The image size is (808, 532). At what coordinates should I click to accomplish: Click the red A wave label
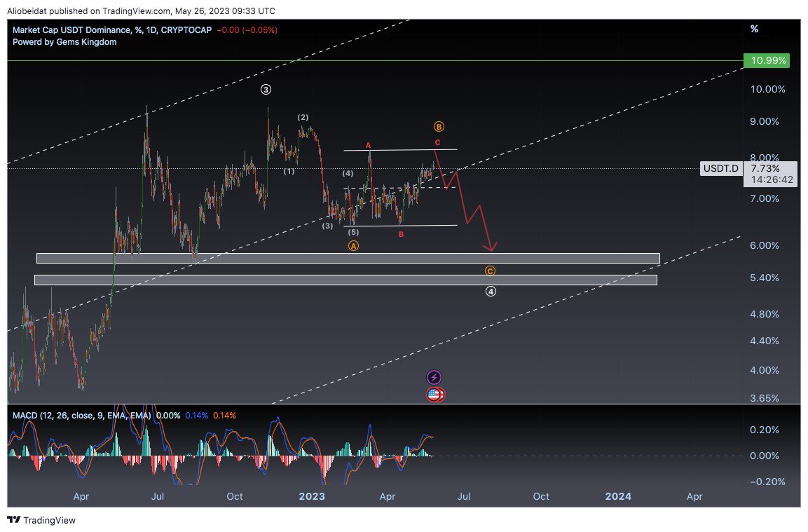click(x=369, y=145)
